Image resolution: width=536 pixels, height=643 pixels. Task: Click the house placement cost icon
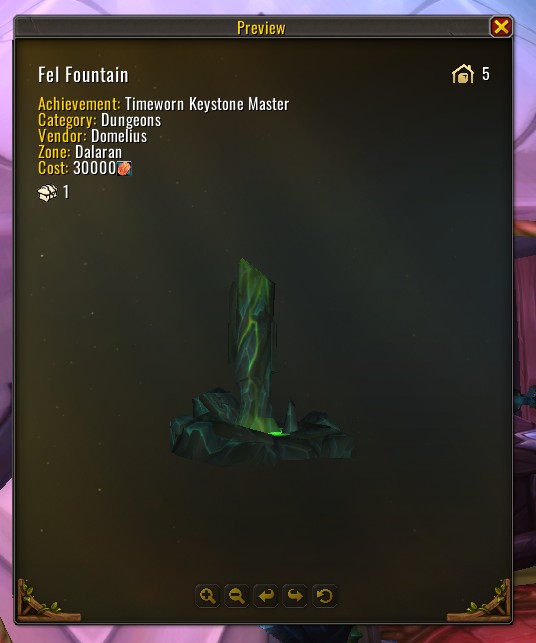463,74
